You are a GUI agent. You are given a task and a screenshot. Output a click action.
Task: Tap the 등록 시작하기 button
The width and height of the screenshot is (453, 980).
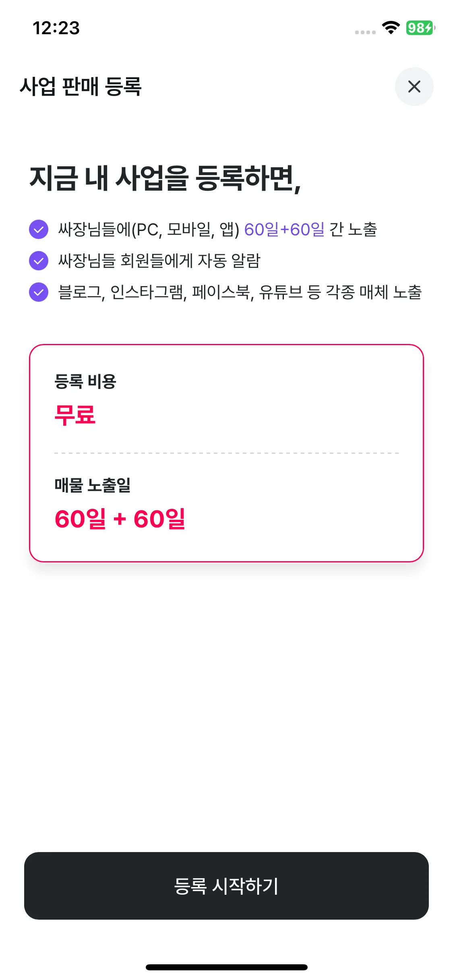226,885
